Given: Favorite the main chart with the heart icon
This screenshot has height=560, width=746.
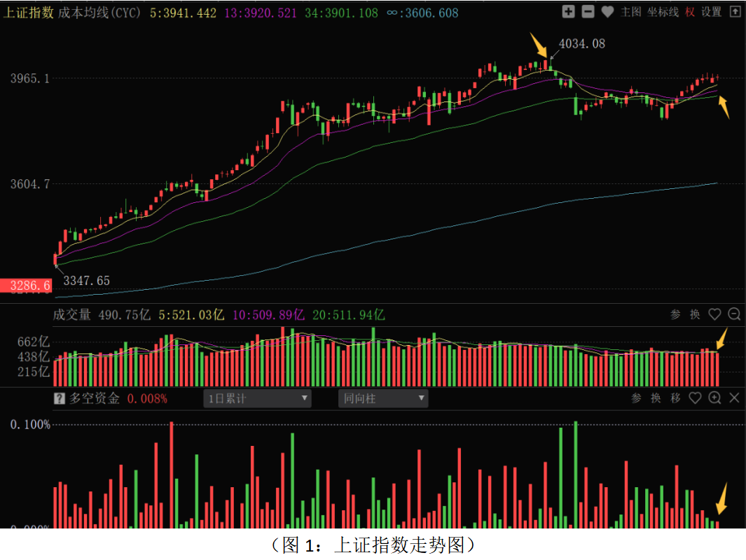Looking at the screenshot, I should pyautogui.click(x=608, y=11).
